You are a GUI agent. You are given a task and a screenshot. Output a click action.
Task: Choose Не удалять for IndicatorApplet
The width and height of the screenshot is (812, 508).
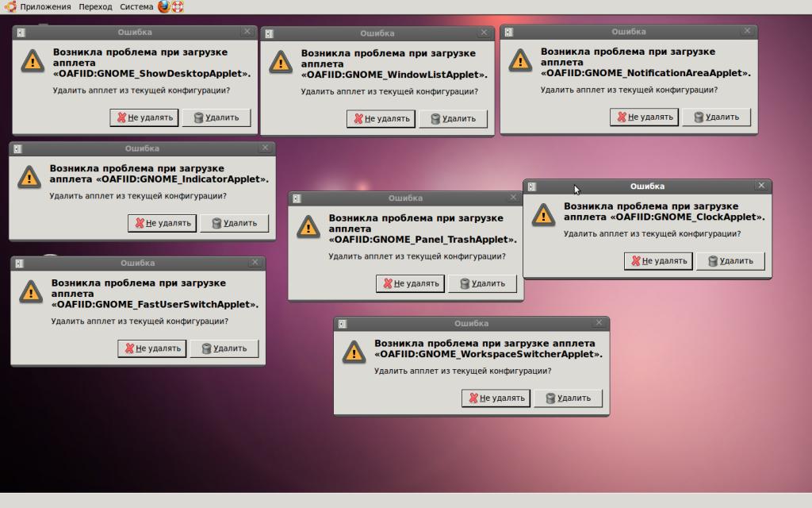(162, 223)
